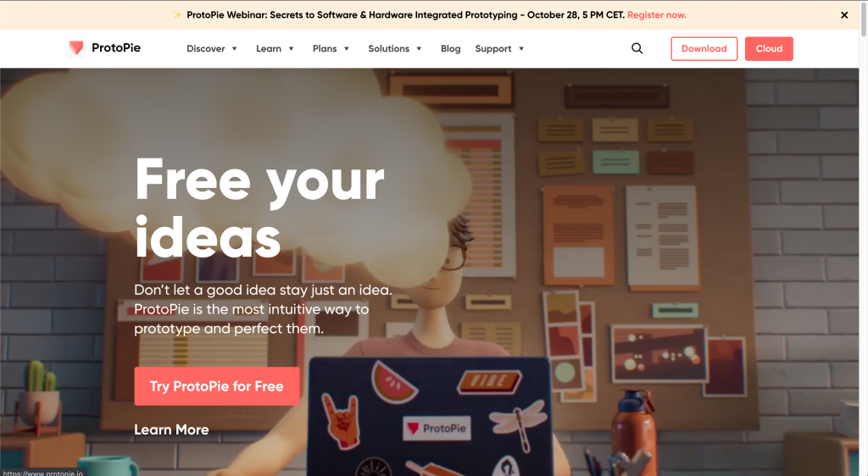The image size is (868, 476).
Task: Click the ProtoPie sticker on laptop
Action: point(437,428)
